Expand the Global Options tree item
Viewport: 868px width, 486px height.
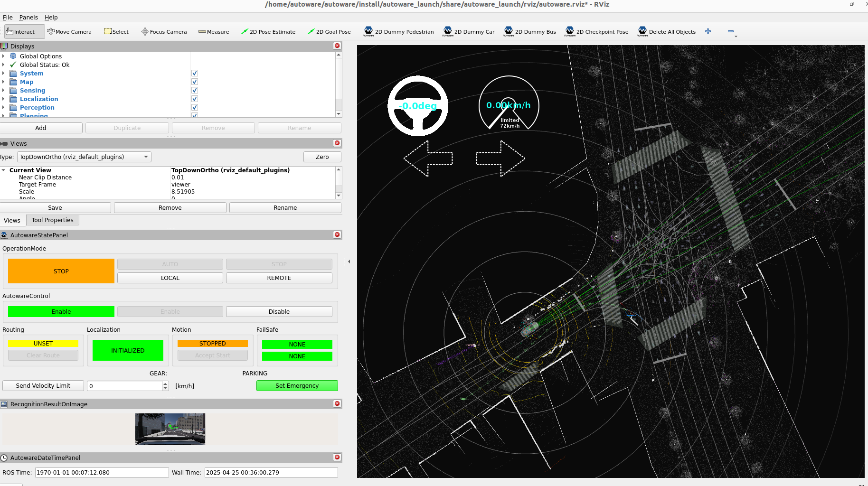[x=3, y=56]
